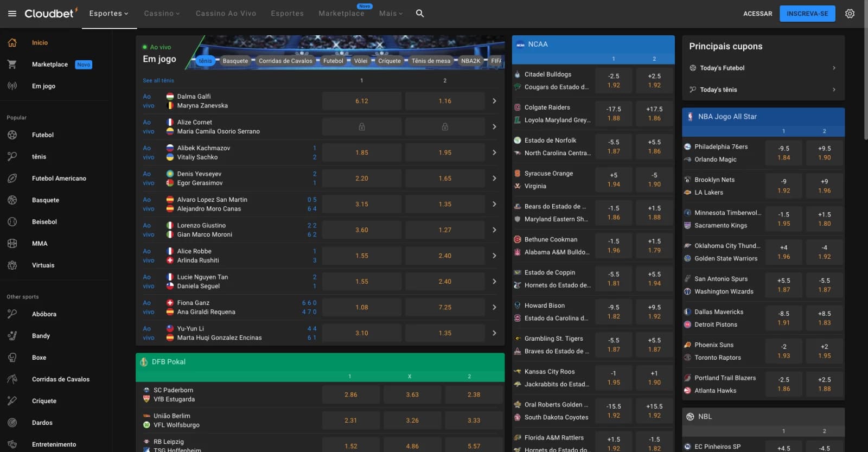Click the NBL basketball icon
The width and height of the screenshot is (868, 452).
click(x=690, y=417)
